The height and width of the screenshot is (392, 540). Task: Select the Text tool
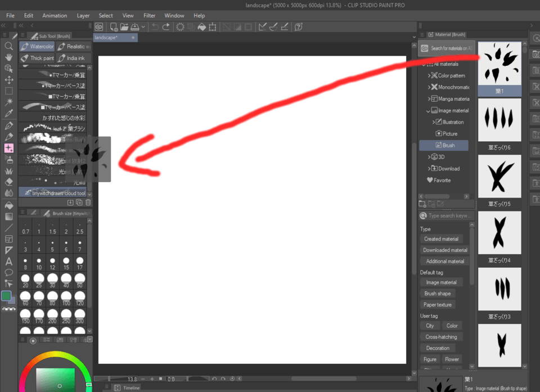click(x=9, y=262)
